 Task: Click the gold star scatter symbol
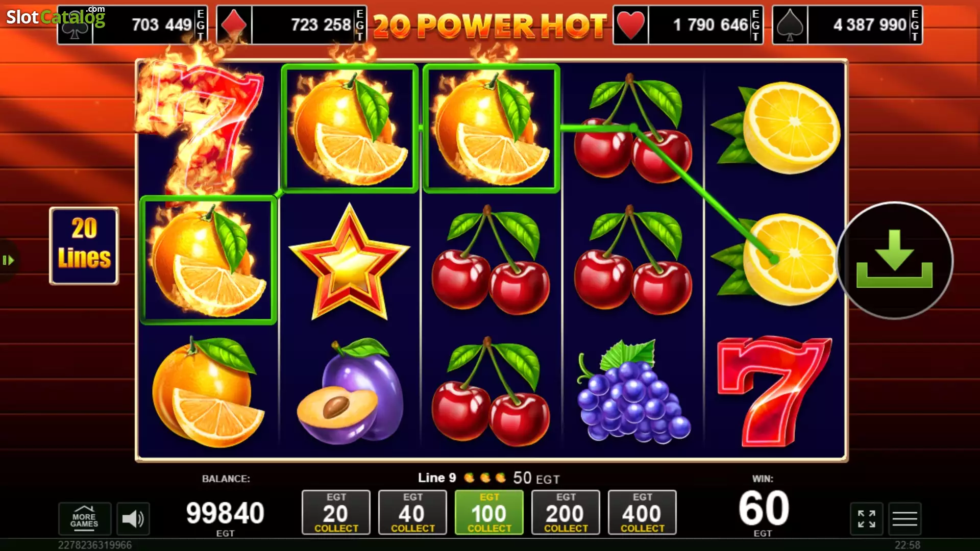click(x=350, y=262)
